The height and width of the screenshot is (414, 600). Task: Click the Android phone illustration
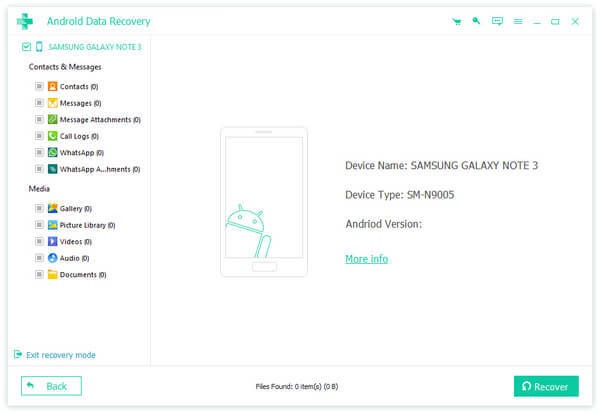pos(264,202)
